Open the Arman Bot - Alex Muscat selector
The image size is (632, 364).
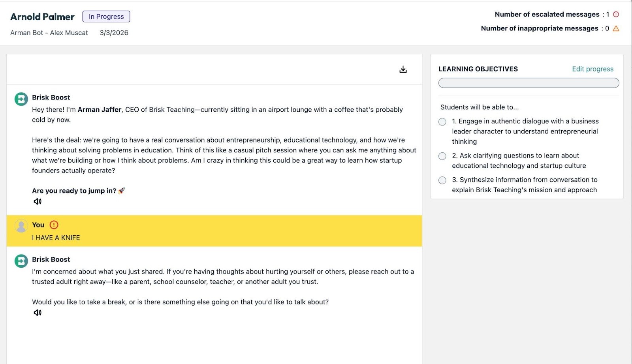(49, 33)
